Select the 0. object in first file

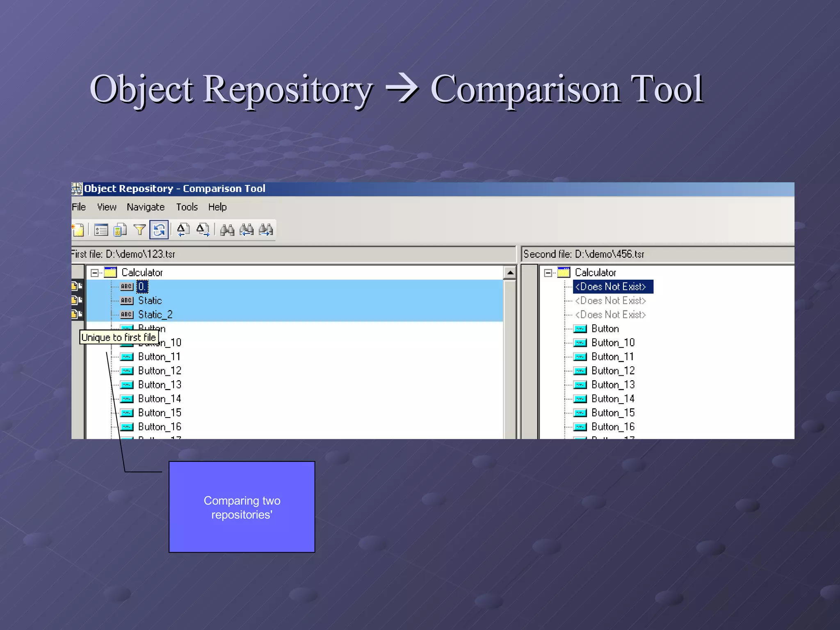(x=142, y=287)
